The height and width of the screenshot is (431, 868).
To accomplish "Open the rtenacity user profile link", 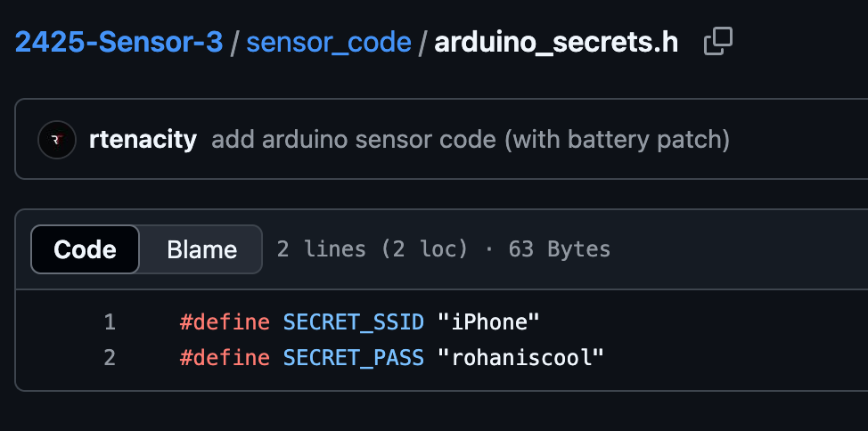I will (143, 140).
